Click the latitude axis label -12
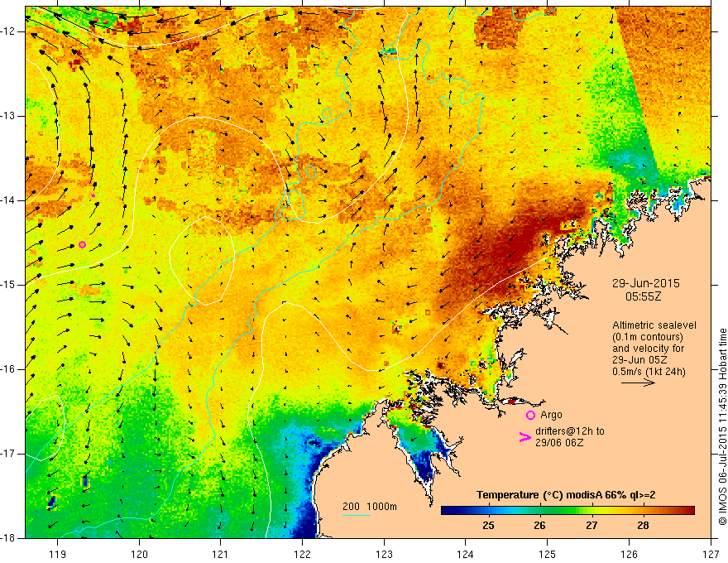Image resolution: width=728 pixels, height=563 pixels. 9,31
